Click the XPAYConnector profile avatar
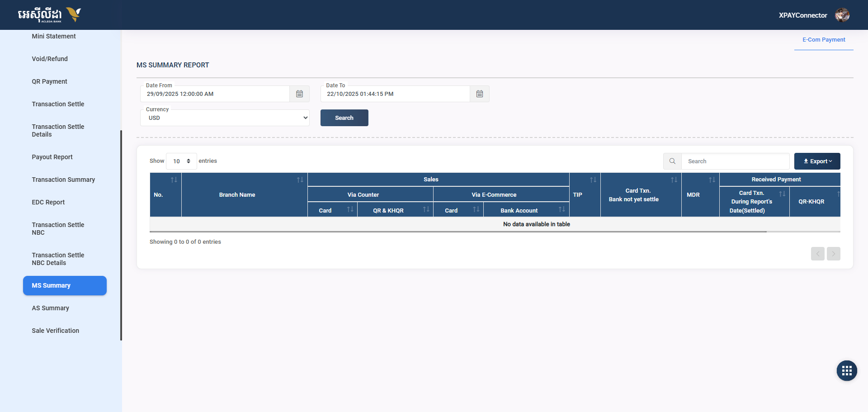This screenshot has height=412, width=868. [842, 15]
